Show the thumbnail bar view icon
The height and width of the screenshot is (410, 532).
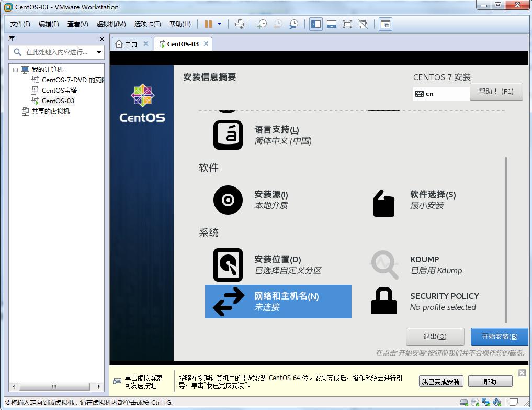[332, 24]
